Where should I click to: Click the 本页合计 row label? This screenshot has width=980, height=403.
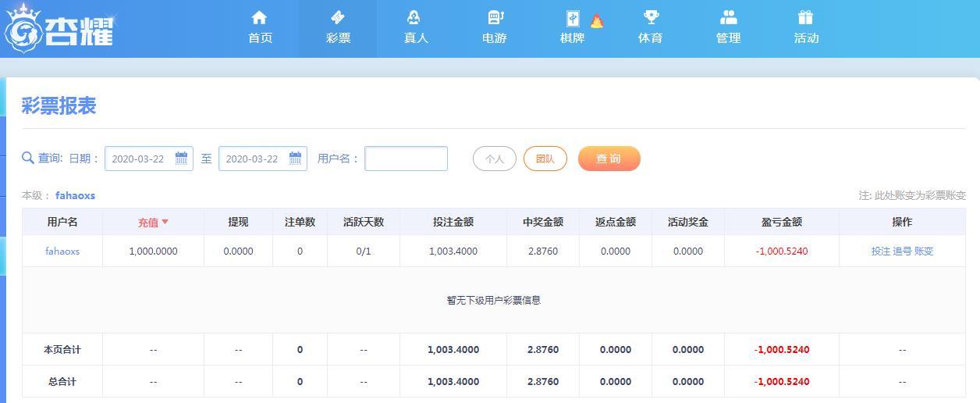coord(62,350)
